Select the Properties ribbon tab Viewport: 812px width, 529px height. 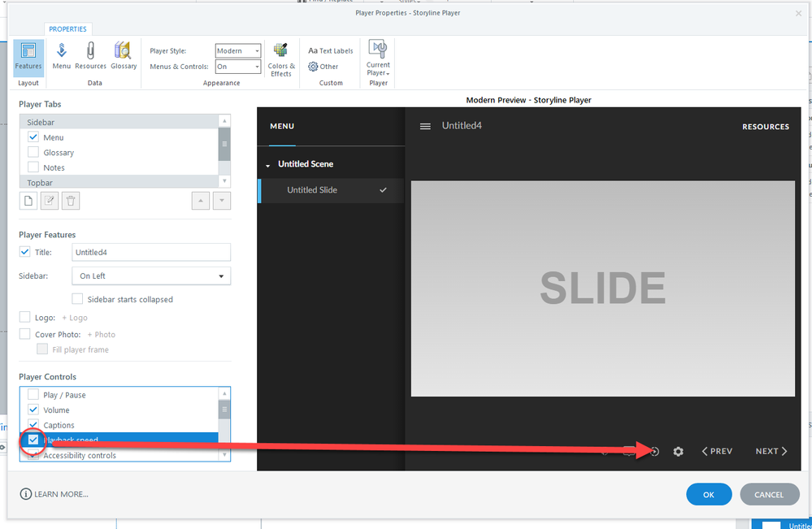(x=68, y=29)
